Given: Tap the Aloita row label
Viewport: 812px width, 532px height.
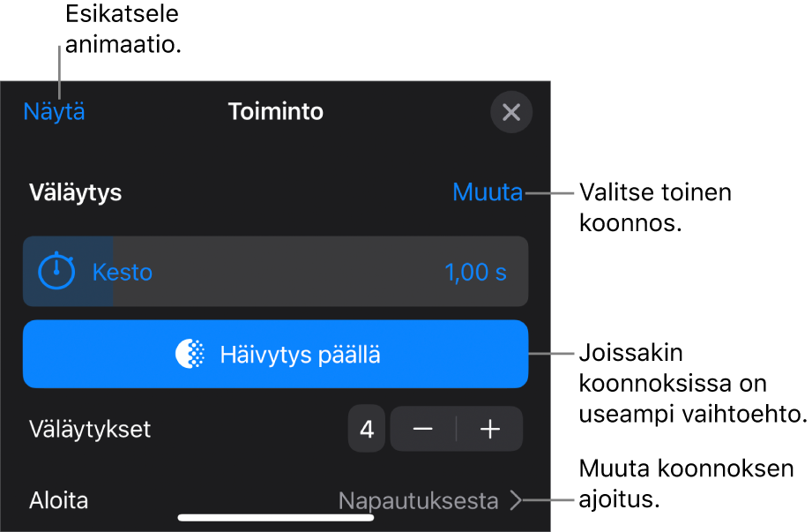Looking at the screenshot, I should point(58,502).
